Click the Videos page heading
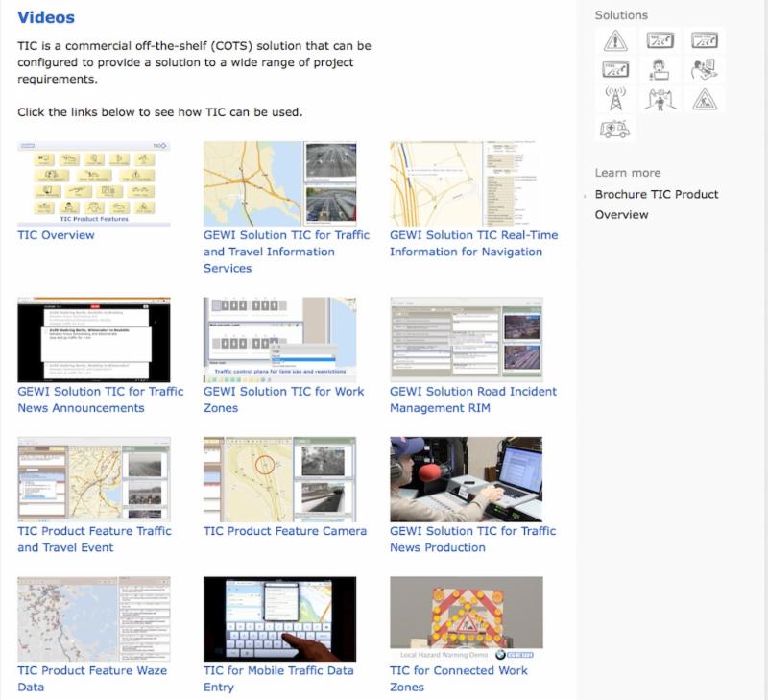 coord(46,17)
